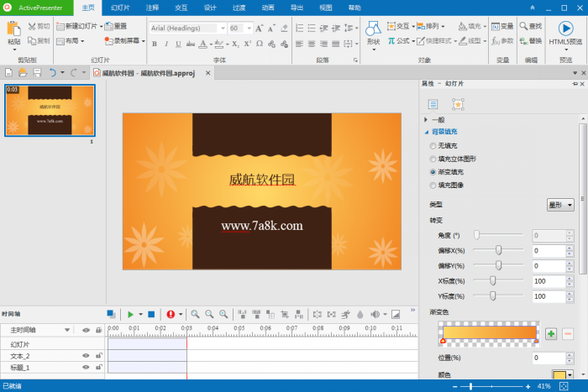Click the 新建幻灯片 new slide button
588x392 pixels.
click(81, 26)
